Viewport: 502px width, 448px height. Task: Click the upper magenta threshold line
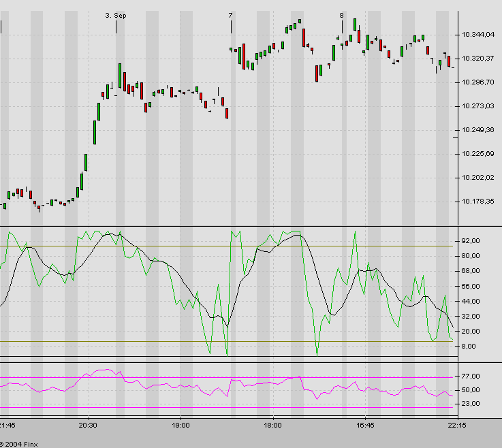click(204, 377)
